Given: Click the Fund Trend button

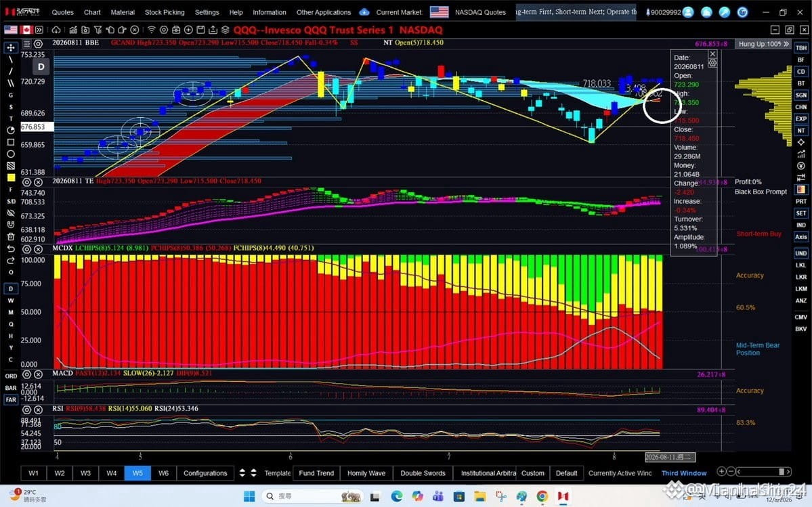Looking at the screenshot, I should [316, 473].
